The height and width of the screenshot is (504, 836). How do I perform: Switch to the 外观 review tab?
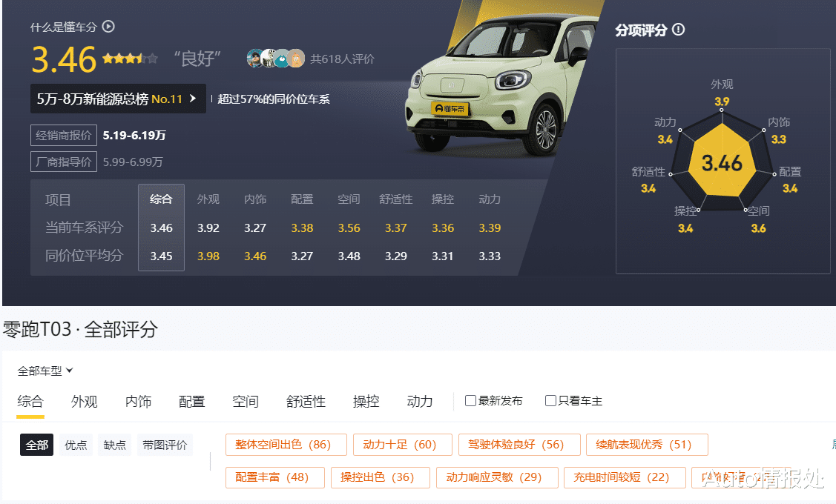point(85,401)
